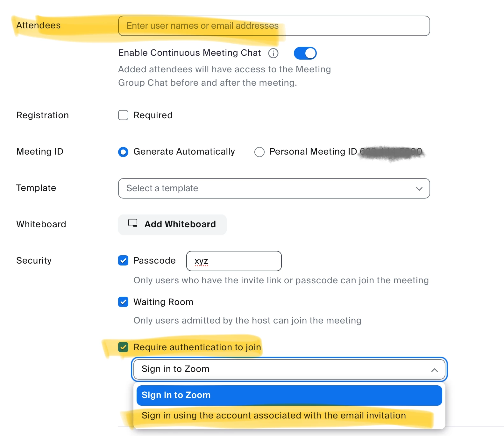The height and width of the screenshot is (436, 504).
Task: Click the Personal Meeting ID label
Action: (x=313, y=152)
